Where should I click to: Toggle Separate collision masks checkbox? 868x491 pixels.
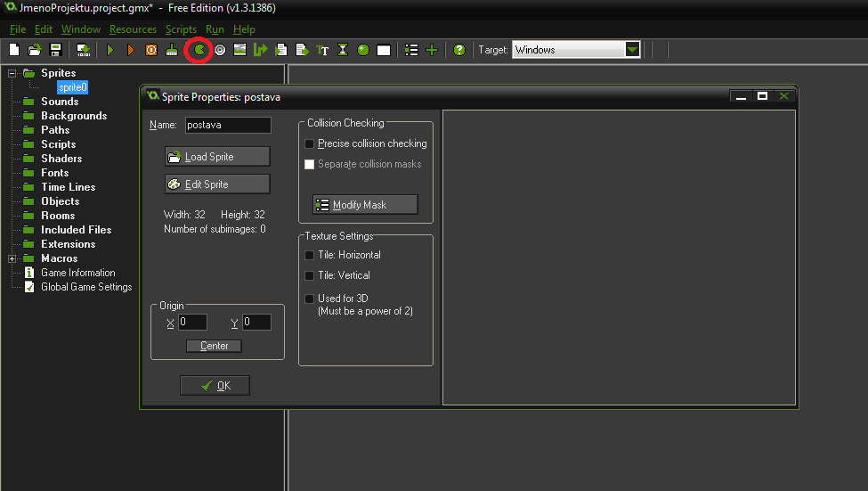310,164
